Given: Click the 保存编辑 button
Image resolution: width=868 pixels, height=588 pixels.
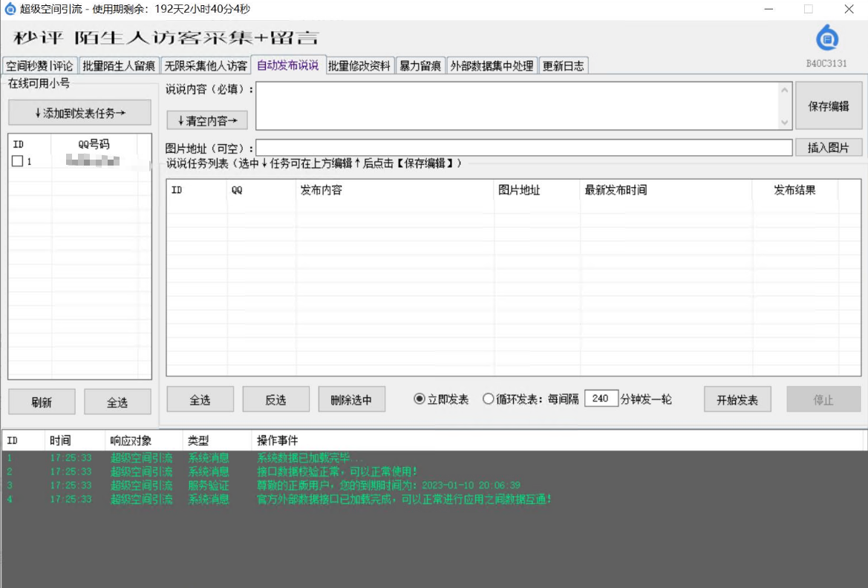Looking at the screenshot, I should coord(828,105).
